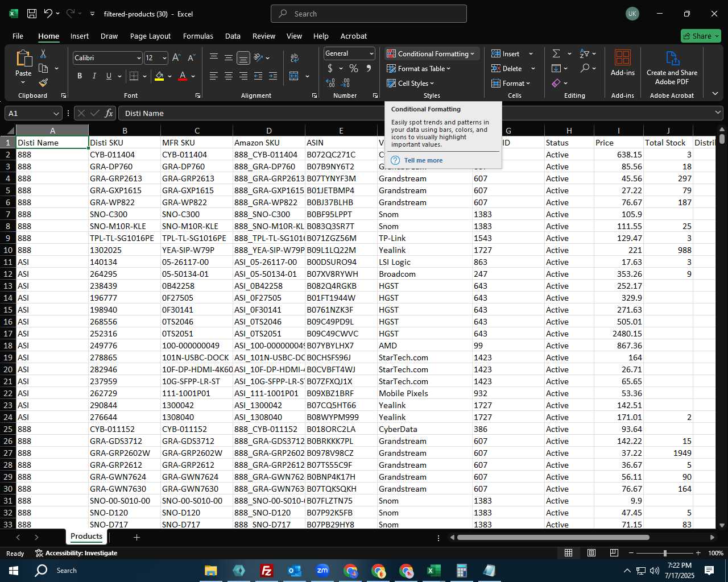Open the Name Box dropdown arrow

(56, 113)
